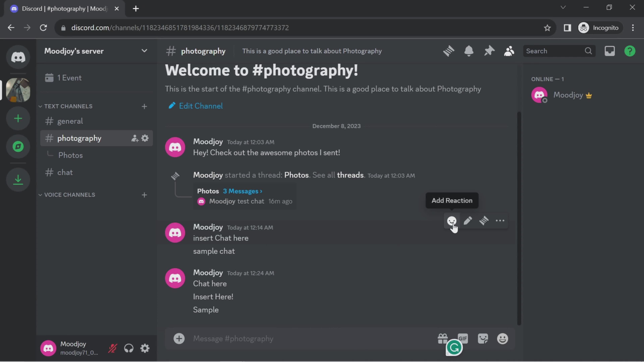Open Threads icon in channel header
Screen dimensions: 644x362
coord(449,51)
